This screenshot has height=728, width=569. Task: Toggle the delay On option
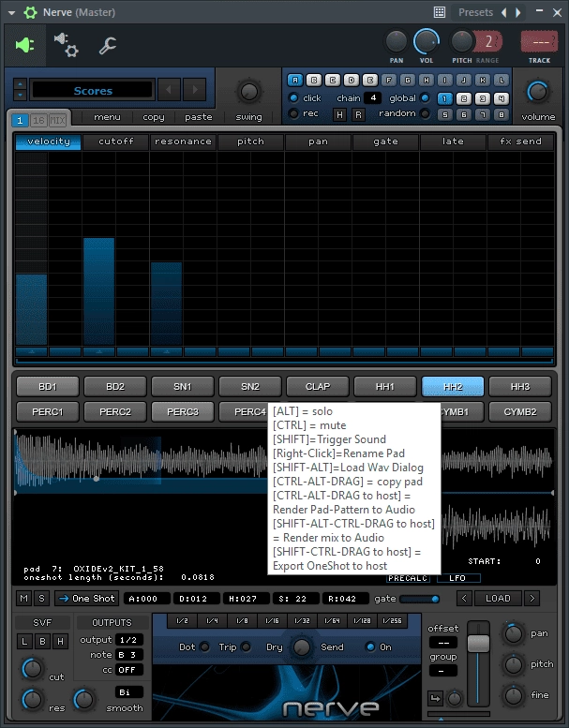click(x=369, y=646)
